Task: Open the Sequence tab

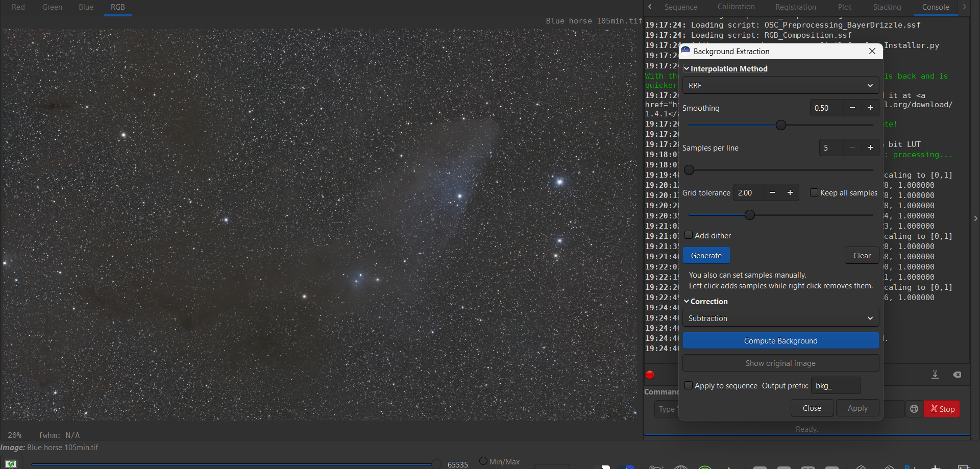Action: point(680,7)
